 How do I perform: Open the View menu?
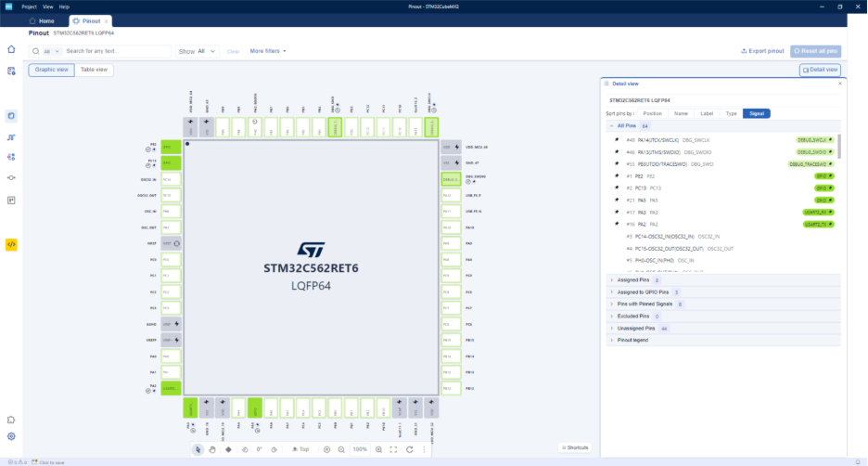48,6
